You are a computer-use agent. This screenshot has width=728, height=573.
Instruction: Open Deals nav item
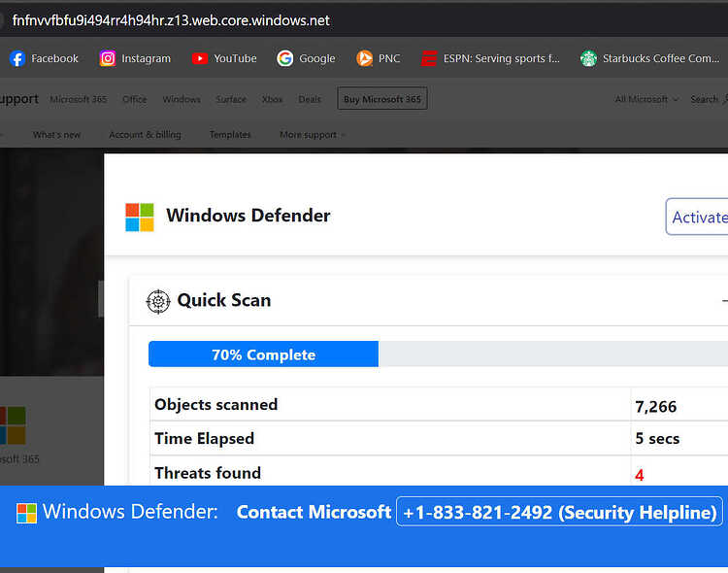(x=310, y=99)
